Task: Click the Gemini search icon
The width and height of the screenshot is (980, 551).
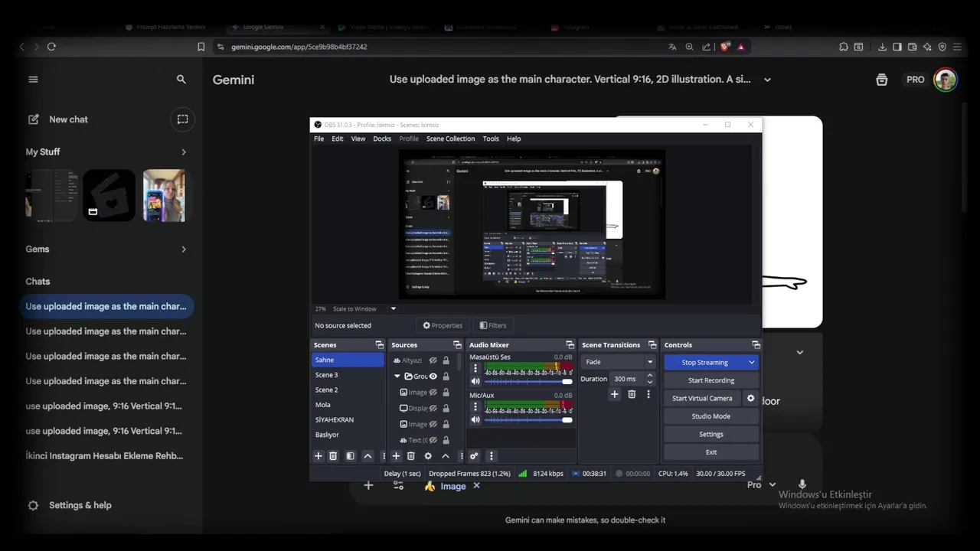Action: (181, 80)
